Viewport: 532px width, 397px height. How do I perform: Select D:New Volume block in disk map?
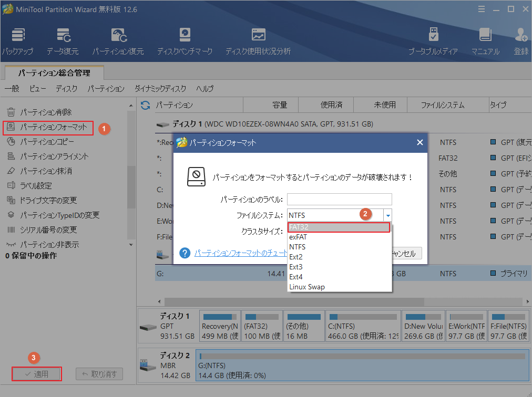[x=423, y=326]
